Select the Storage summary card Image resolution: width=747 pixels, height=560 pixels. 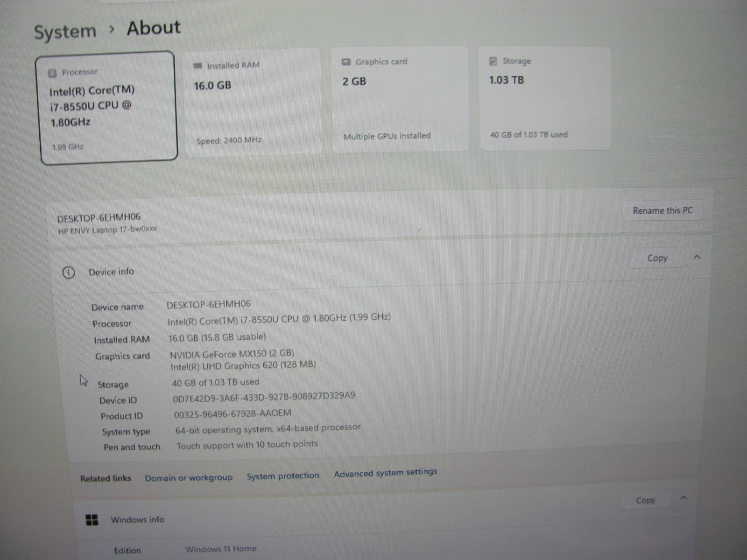tap(545, 98)
